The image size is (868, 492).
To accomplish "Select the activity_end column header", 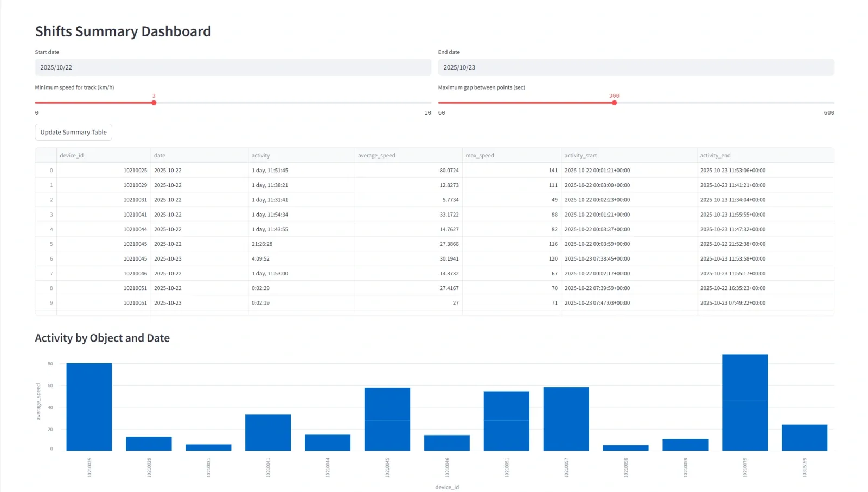I will (x=715, y=155).
